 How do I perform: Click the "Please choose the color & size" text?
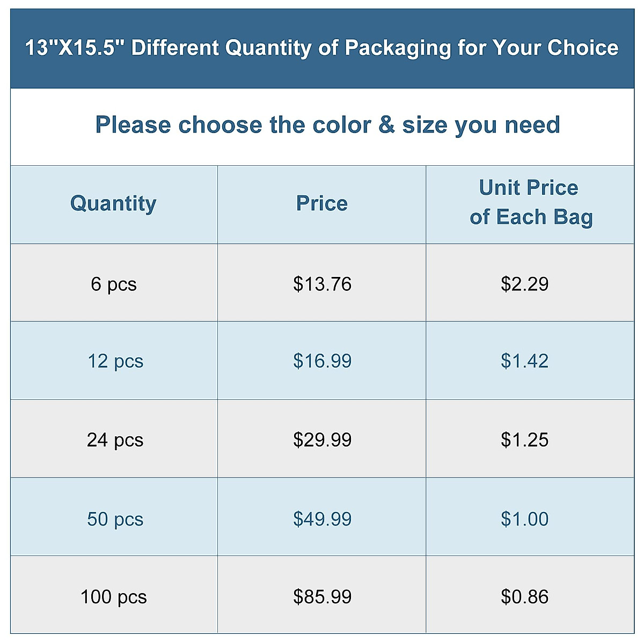pyautogui.click(x=327, y=125)
